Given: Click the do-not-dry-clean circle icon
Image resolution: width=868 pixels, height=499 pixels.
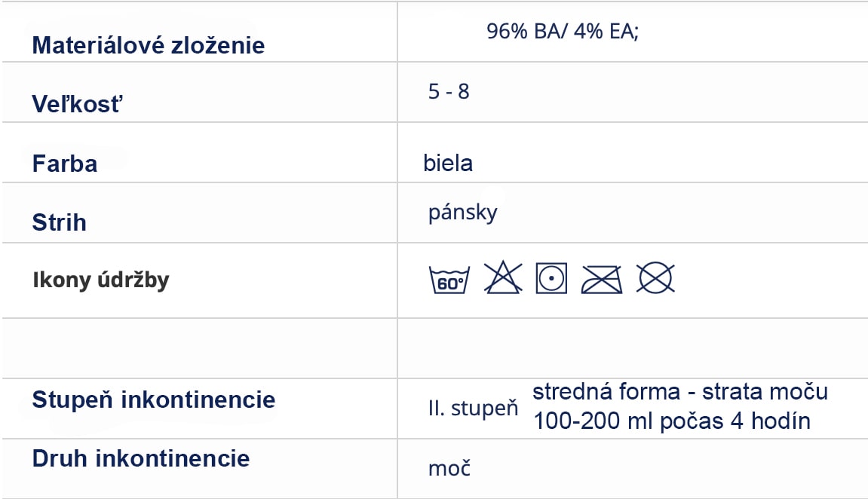Looking at the screenshot, I should point(655,277).
